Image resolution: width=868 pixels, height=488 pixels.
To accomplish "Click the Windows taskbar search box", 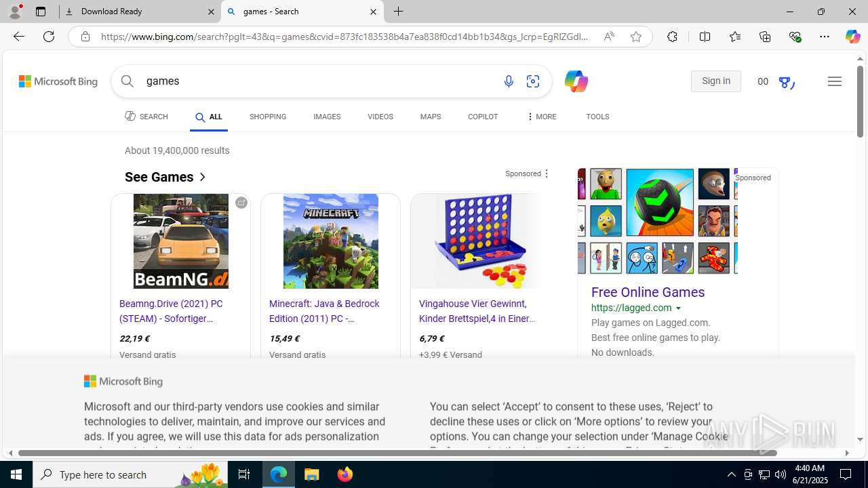I will (130, 474).
